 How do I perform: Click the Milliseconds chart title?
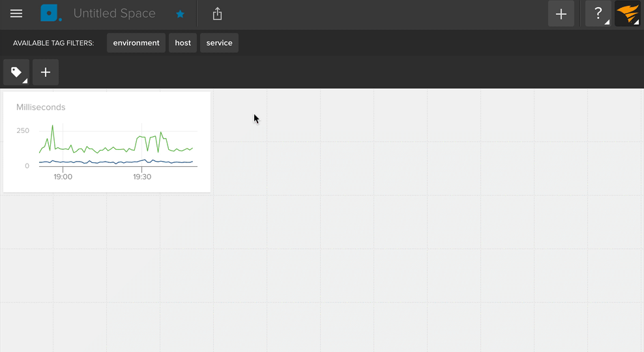coord(41,107)
